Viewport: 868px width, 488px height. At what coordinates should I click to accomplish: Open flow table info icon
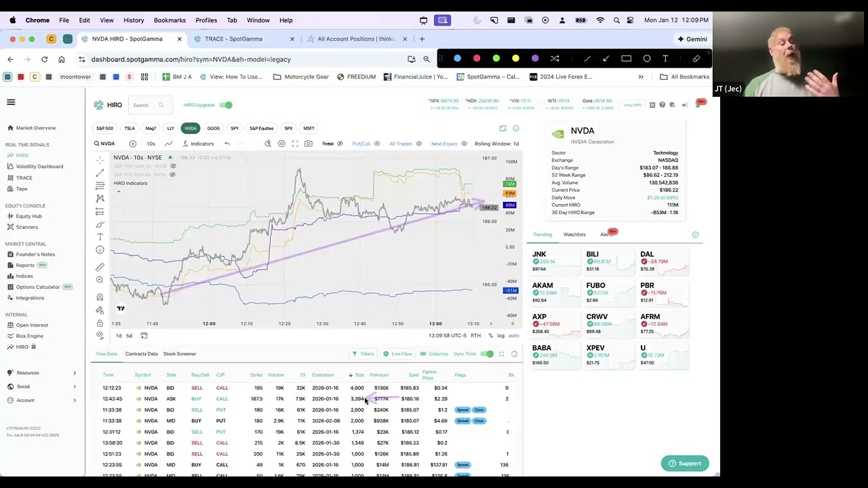point(514,354)
